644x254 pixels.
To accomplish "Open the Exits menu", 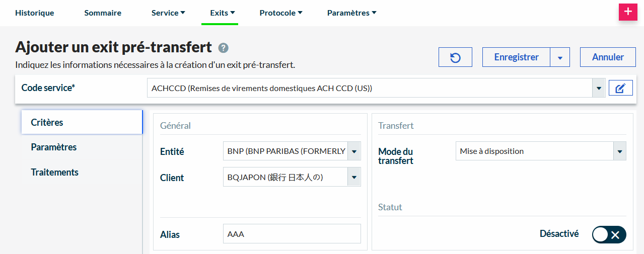I will [223, 13].
